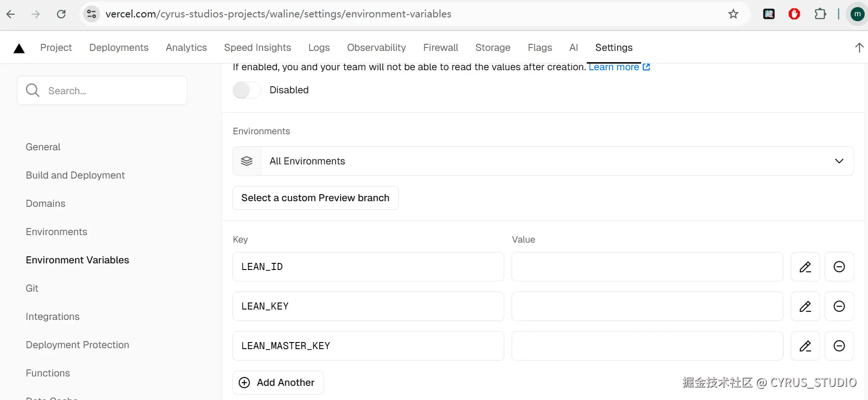The width and height of the screenshot is (868, 400).
Task: Click the value field for LEAN_KEY
Action: [x=647, y=306]
